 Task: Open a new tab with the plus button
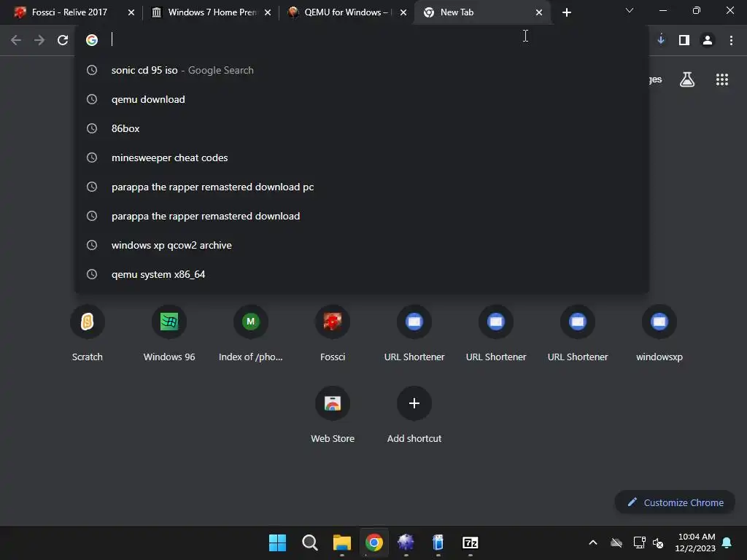[x=566, y=12]
